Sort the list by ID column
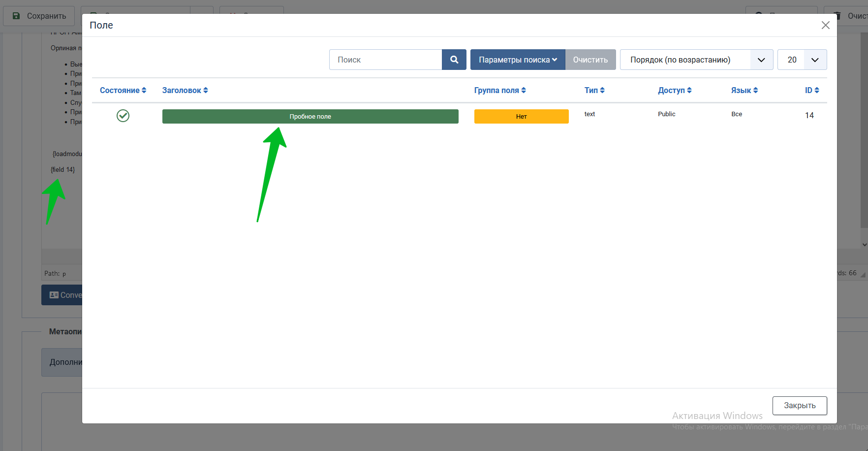The image size is (868, 451). [812, 90]
